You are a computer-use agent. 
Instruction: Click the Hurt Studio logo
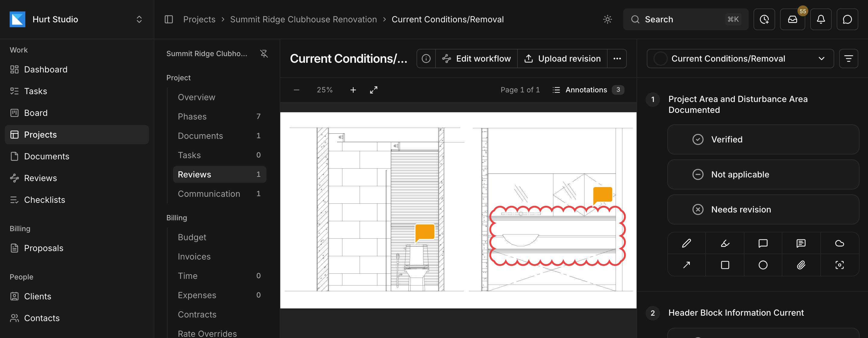[17, 19]
